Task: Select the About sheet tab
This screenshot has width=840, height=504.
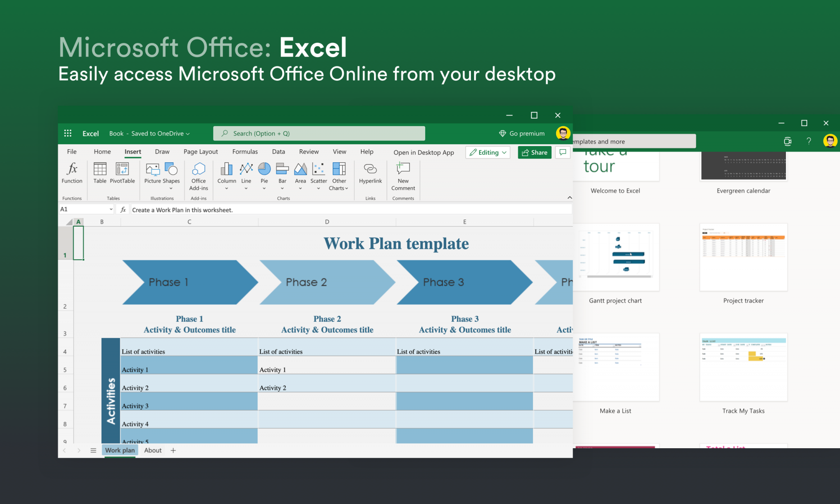Action: [x=153, y=450]
